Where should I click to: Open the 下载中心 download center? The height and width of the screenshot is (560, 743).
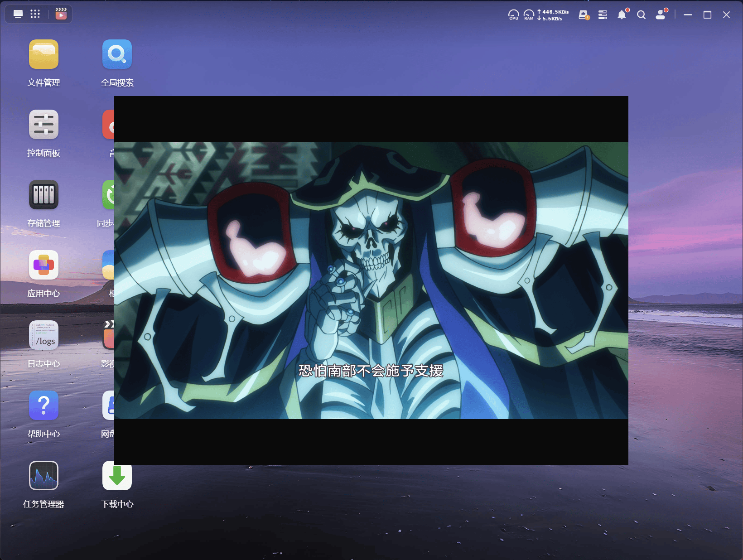pos(117,476)
